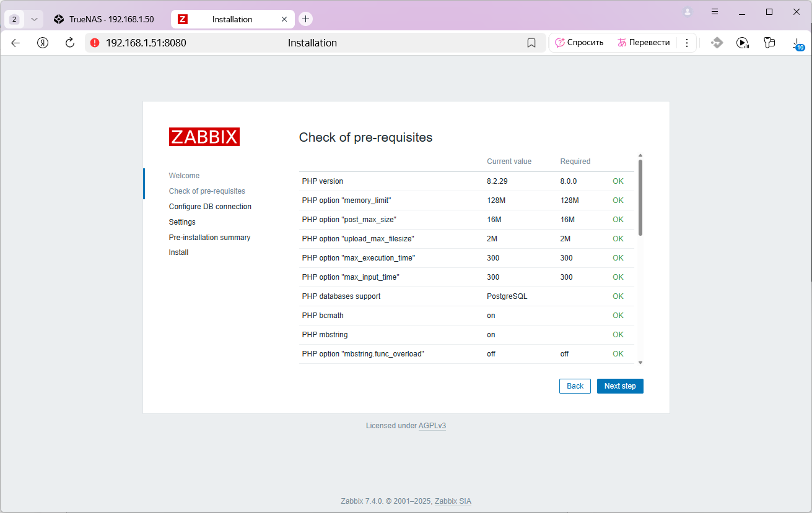Open the AGPLv3 license link
Viewport: 812px width, 513px height.
click(432, 426)
